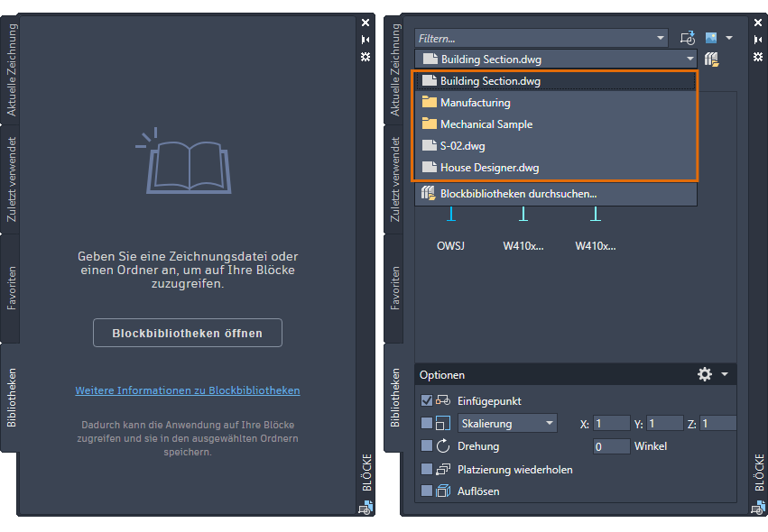Click the icon at bottom of right Blöcke title bar
Image resolution: width=768 pixels, height=532 pixels.
758,508
